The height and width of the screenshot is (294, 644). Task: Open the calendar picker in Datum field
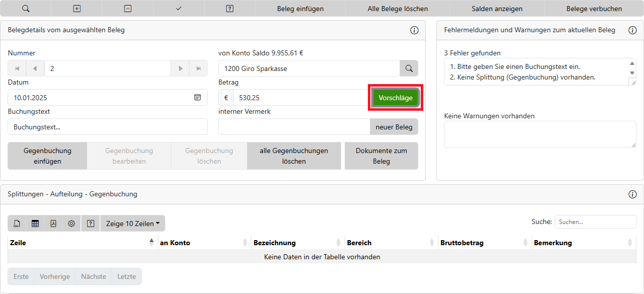click(198, 98)
